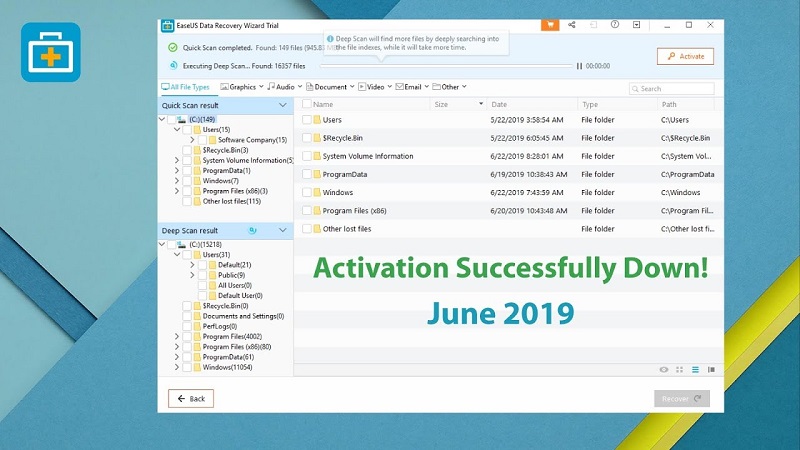Collapse the Deep Scan result panel
The width and height of the screenshot is (800, 450).
tap(283, 230)
